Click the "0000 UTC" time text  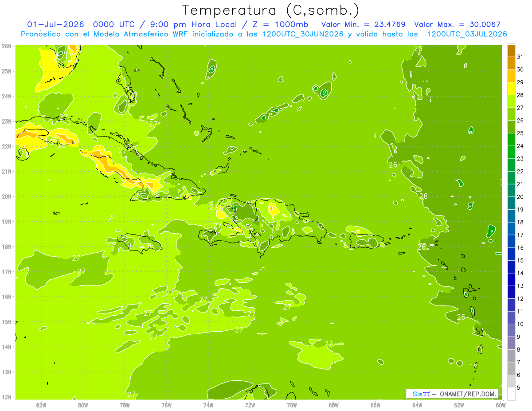coord(113,24)
